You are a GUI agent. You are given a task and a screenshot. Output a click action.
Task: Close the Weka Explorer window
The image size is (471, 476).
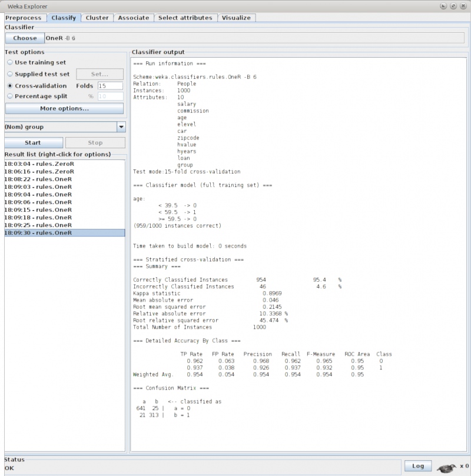coord(463,6)
